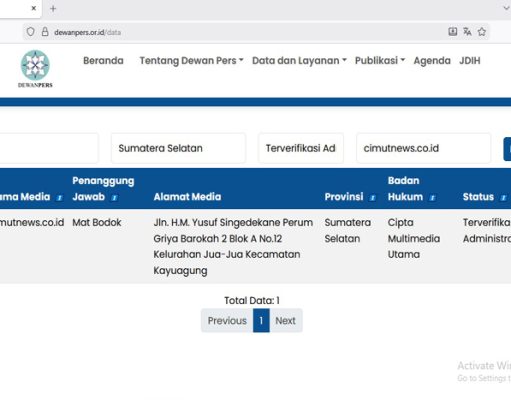The width and height of the screenshot is (511, 400).
Task: Sort by Status column icon
Action: (503, 198)
